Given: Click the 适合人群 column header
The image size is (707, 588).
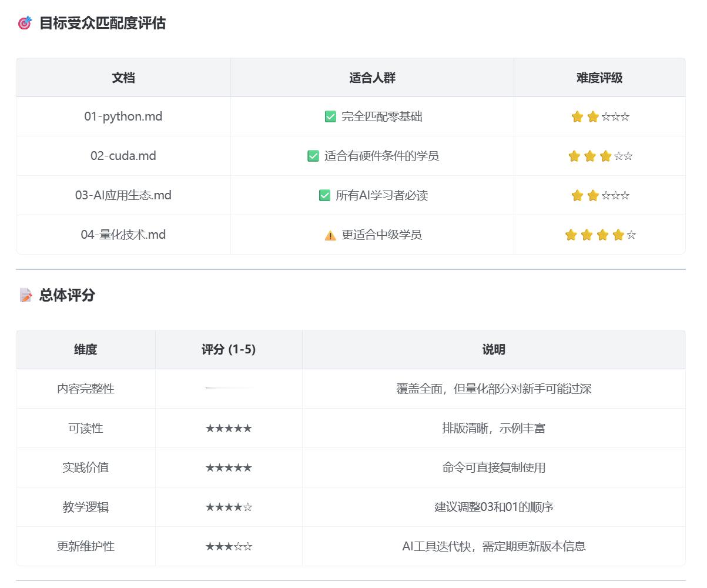Looking at the screenshot, I should 372,78.
